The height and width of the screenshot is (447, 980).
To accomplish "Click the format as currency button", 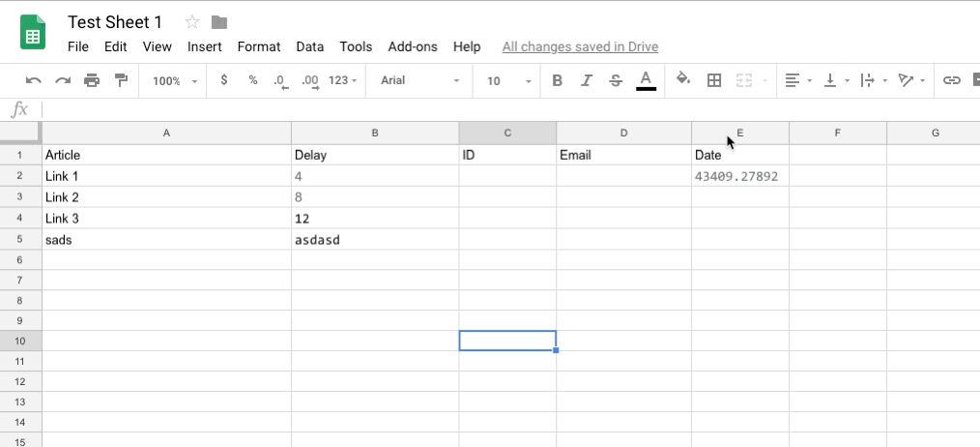I will point(224,80).
